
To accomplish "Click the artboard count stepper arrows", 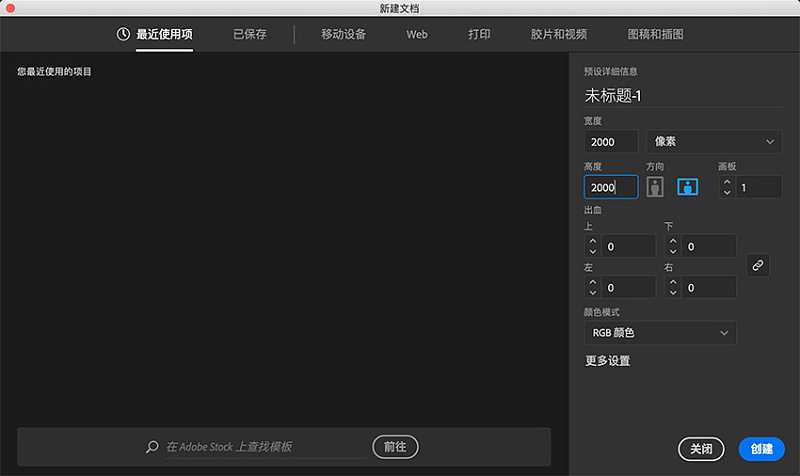I will click(x=726, y=187).
